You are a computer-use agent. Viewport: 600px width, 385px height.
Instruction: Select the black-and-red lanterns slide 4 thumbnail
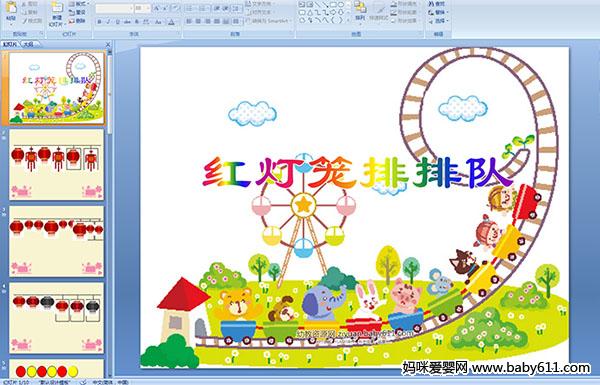tap(56, 318)
